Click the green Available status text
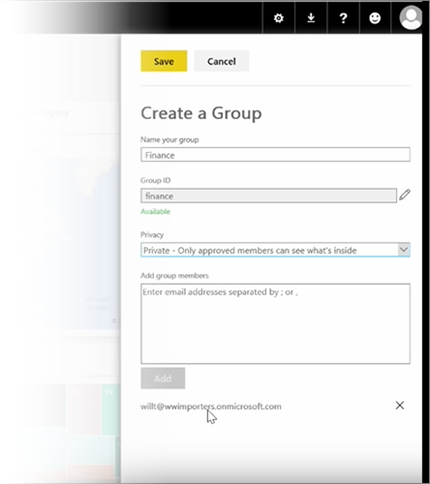The height and width of the screenshot is (484, 430). point(155,212)
